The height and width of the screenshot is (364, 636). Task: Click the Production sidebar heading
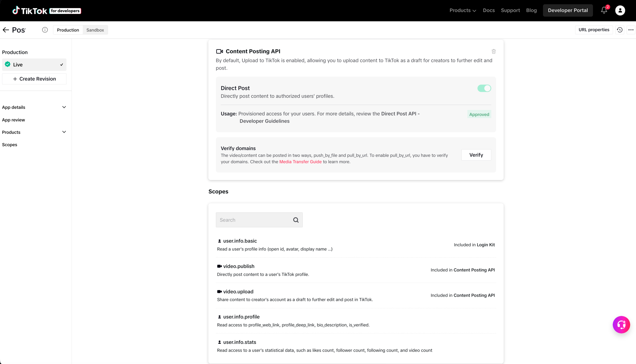click(15, 52)
